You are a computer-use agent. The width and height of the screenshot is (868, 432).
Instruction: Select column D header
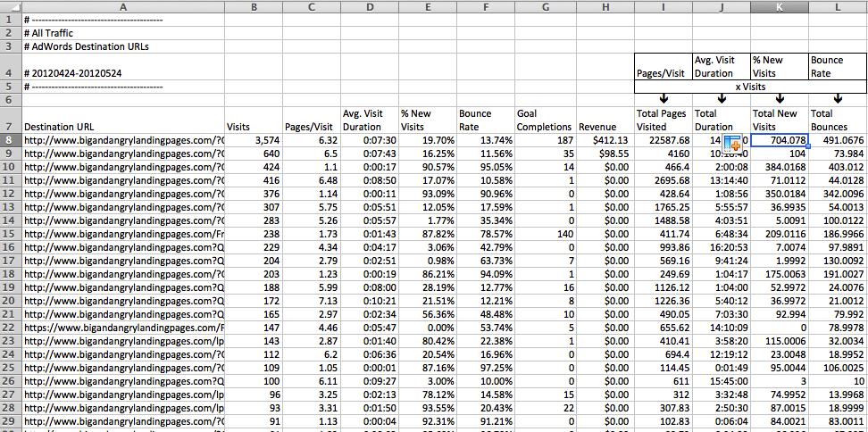point(370,6)
